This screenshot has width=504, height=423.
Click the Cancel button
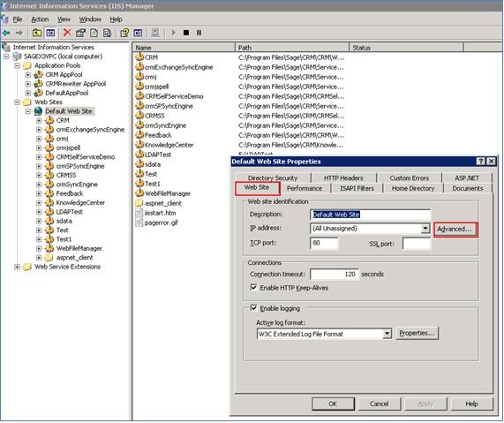pyautogui.click(x=380, y=404)
